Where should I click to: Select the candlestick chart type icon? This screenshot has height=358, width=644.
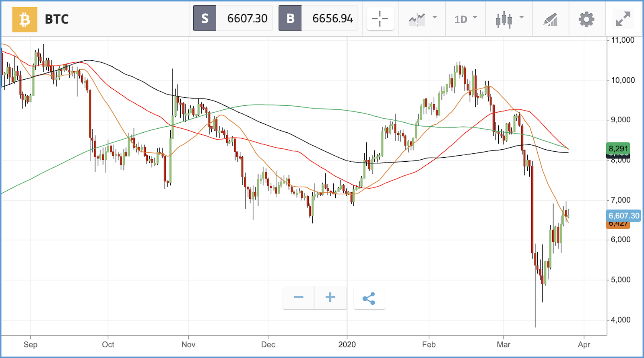[x=504, y=19]
